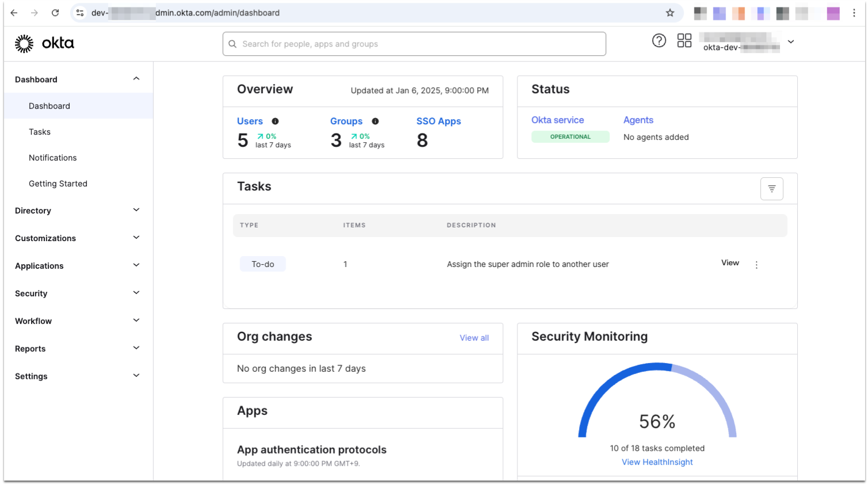
Task: Open the To-do row kebab menu
Action: (x=756, y=264)
